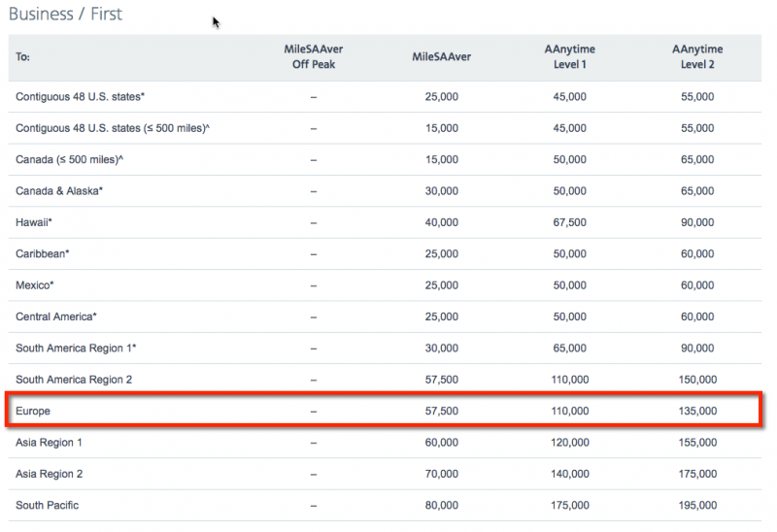This screenshot has width=777, height=532.
Task: Select South America Region 2 label
Action: (74, 380)
